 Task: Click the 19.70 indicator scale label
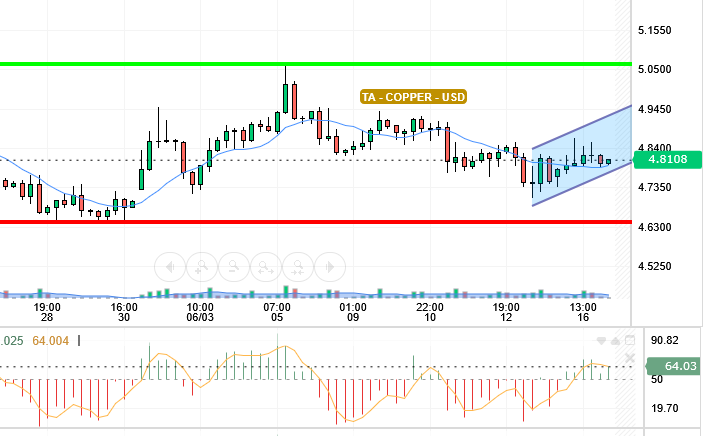point(664,409)
